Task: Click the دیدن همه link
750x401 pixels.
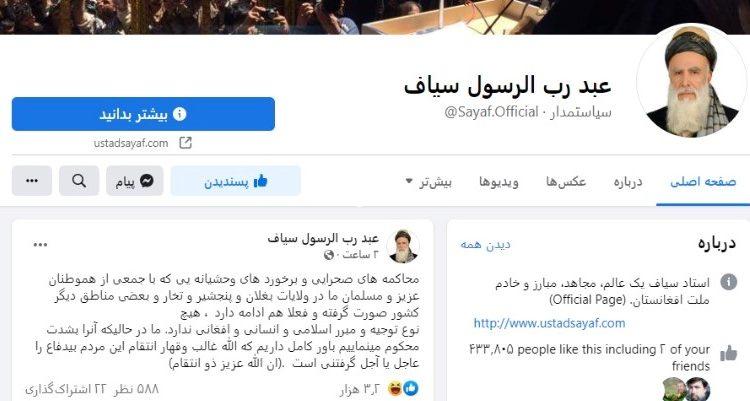Action: [485, 245]
